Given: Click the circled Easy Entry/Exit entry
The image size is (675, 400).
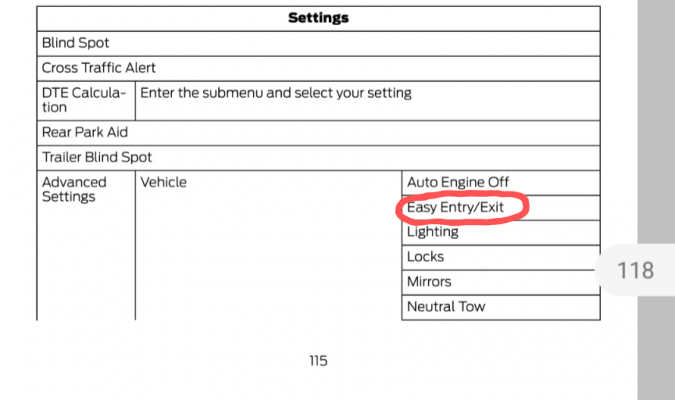Looking at the screenshot, I should coord(501,208).
